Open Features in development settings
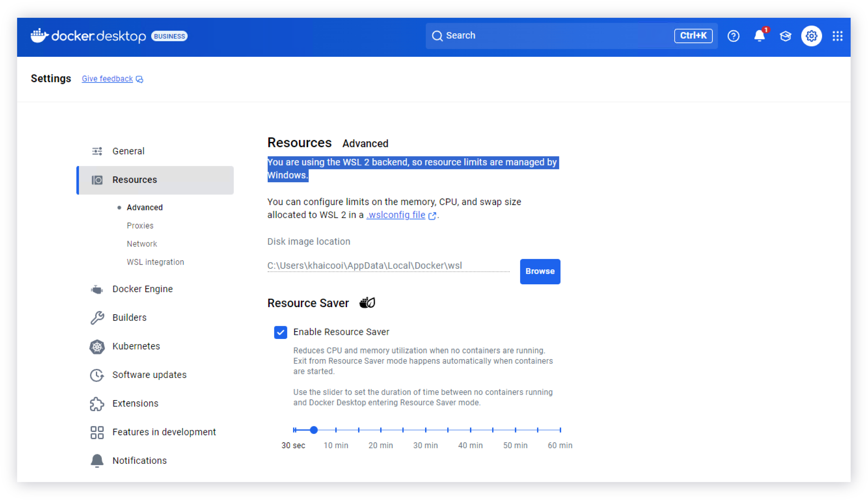 [155, 432]
